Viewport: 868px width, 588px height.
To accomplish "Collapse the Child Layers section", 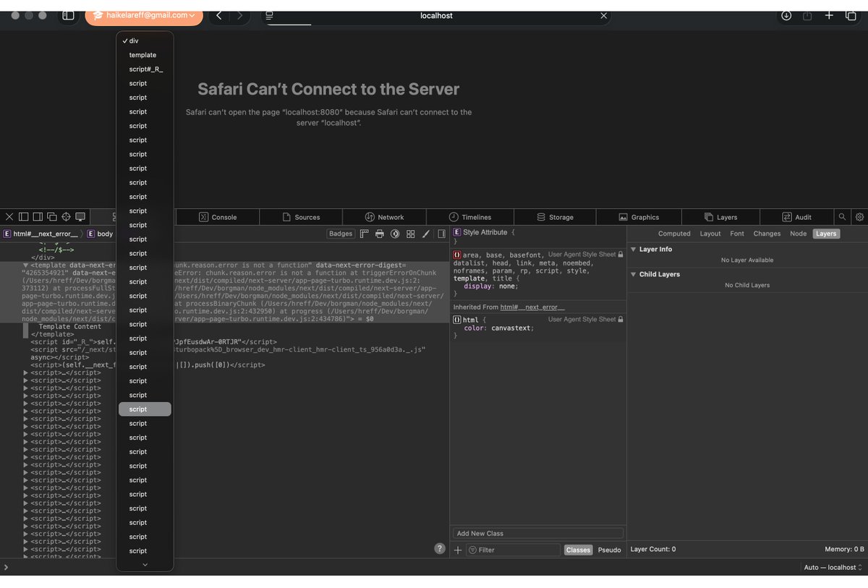I will click(634, 275).
